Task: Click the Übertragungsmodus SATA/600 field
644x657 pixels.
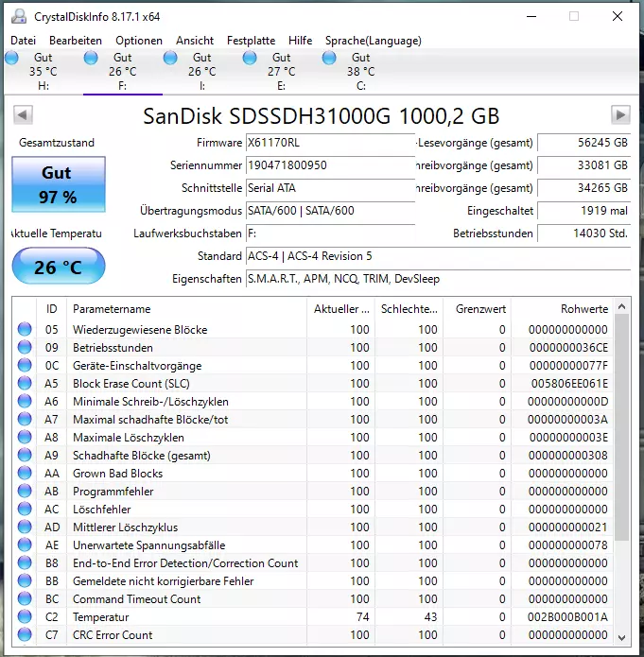Action: point(330,211)
